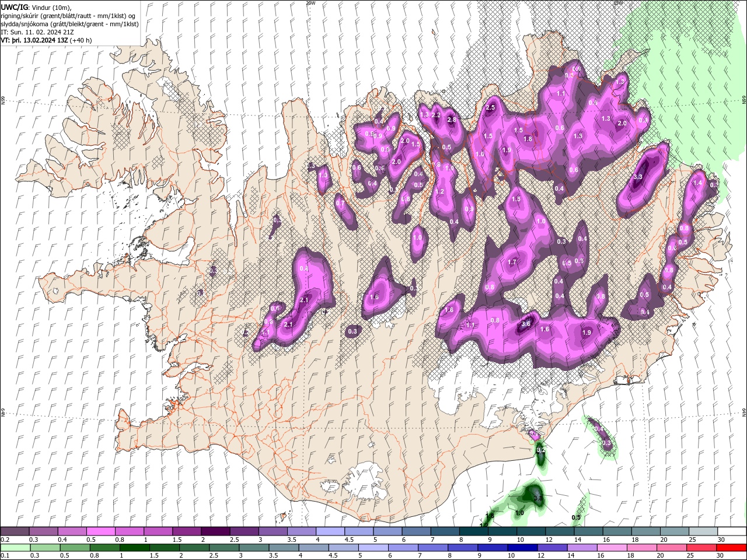Image resolution: width=747 pixels, height=560 pixels.
Task: Click the 'slydda/snjókoma' legend description line
Action: (69, 24)
